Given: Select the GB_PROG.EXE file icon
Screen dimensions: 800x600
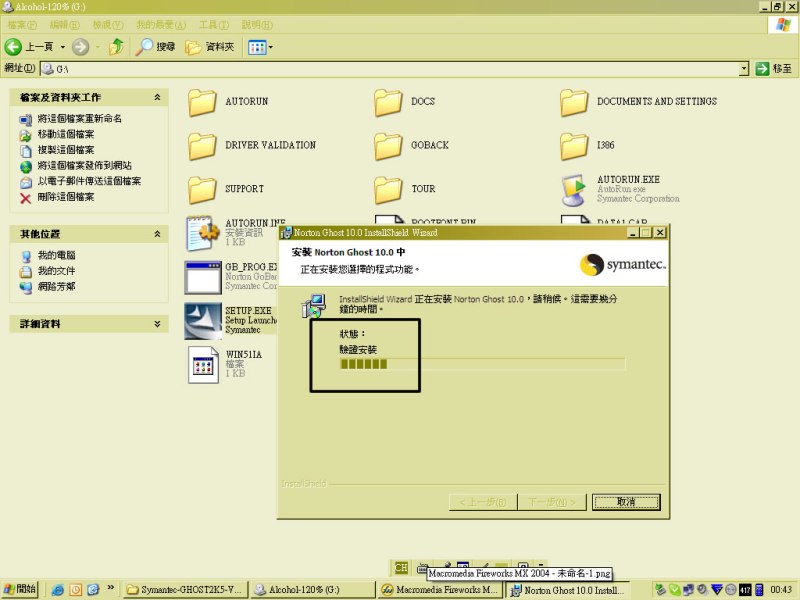Looking at the screenshot, I should click(203, 278).
